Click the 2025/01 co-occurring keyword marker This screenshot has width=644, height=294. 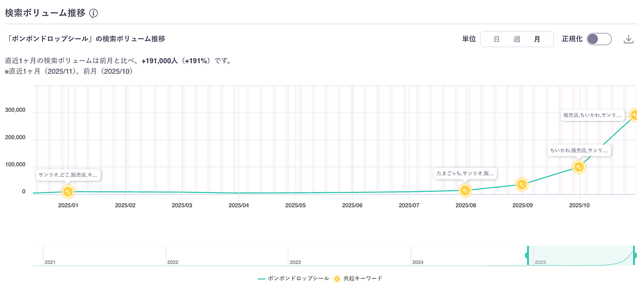click(x=68, y=191)
